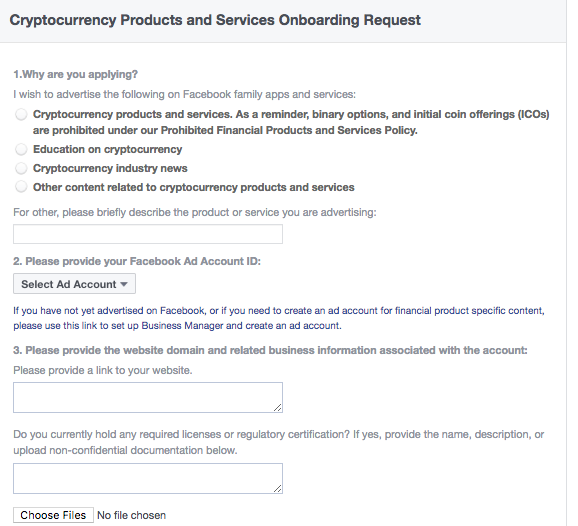Click into the website link text area

(148, 397)
